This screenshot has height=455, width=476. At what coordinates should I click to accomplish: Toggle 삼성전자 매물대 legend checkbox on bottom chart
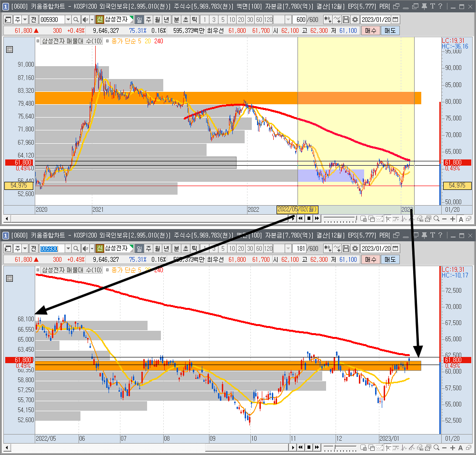pos(38,270)
